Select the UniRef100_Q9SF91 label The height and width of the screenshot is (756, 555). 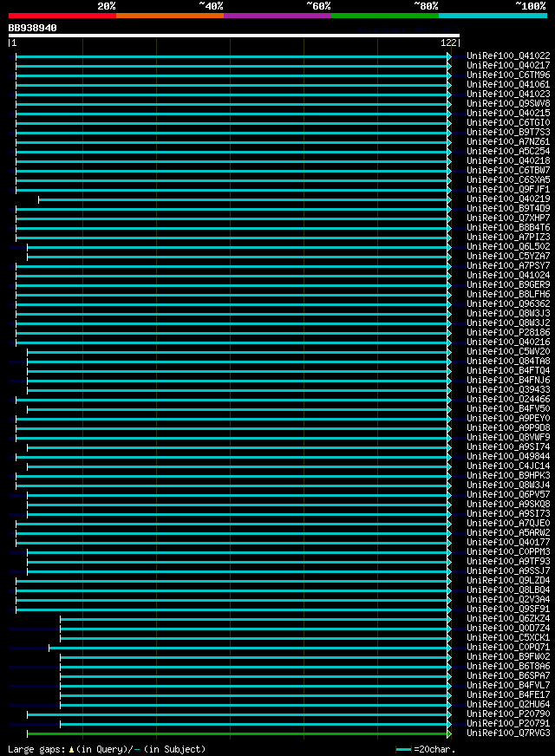(508, 609)
